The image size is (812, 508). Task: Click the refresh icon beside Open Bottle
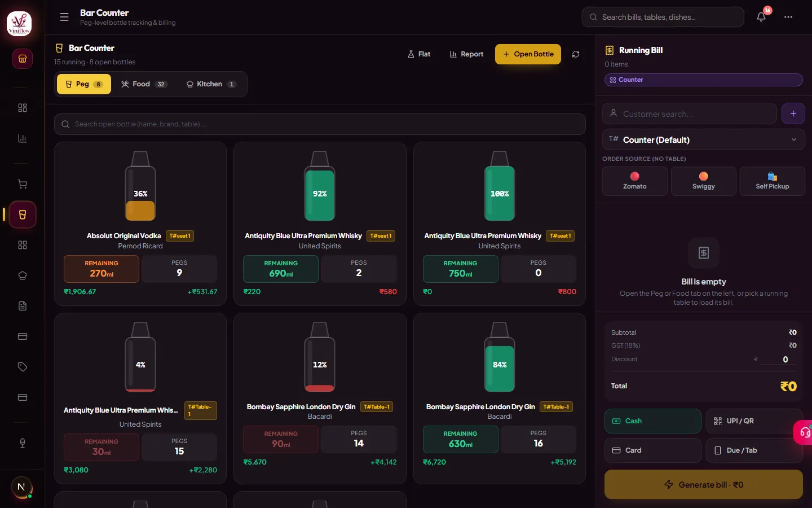pyautogui.click(x=576, y=54)
